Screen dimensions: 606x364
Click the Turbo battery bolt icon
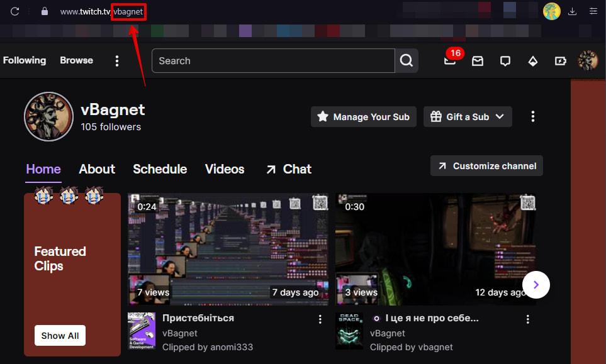(x=561, y=61)
